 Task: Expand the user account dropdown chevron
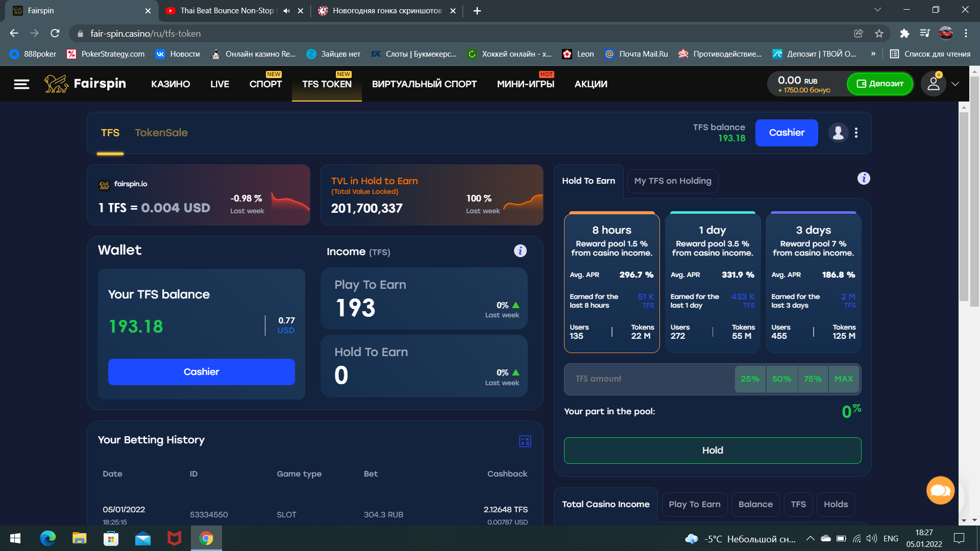pos(955,84)
